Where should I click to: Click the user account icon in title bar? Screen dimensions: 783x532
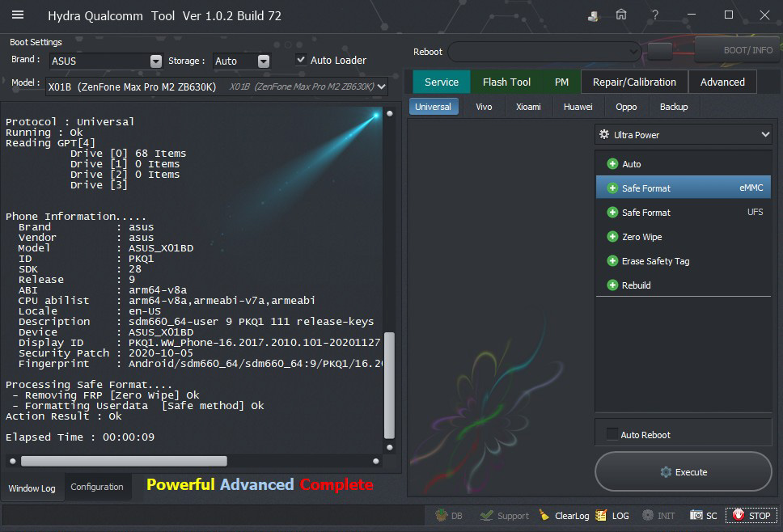[x=594, y=15]
